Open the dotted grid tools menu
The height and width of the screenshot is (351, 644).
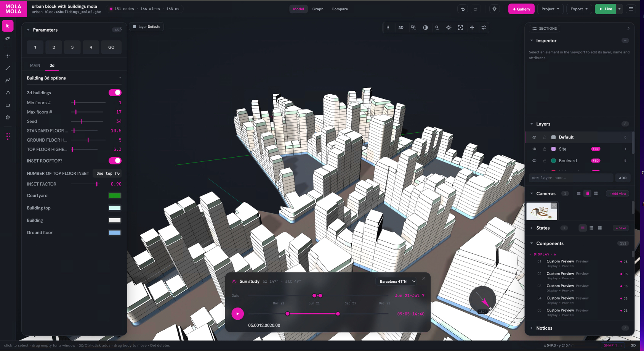click(x=8, y=136)
